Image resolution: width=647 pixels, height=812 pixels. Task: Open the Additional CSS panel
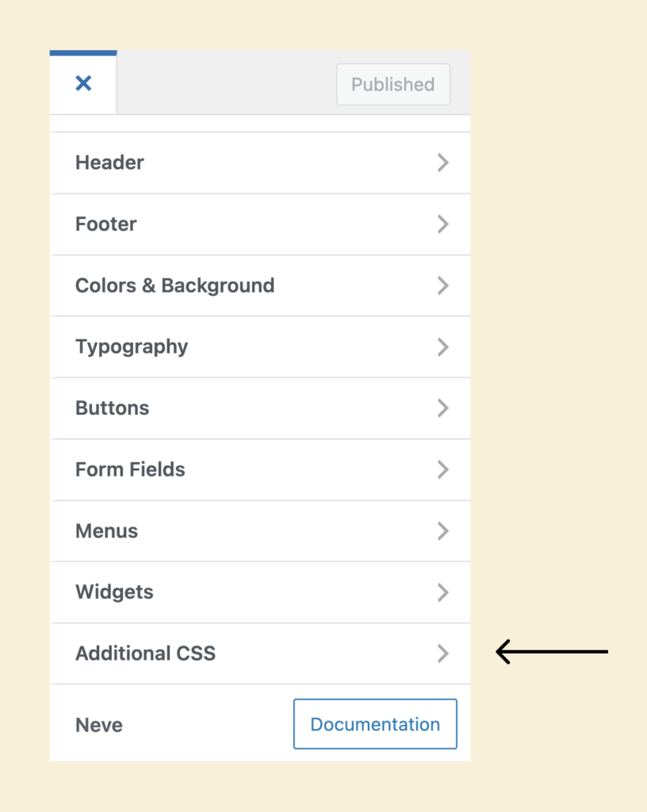(238, 653)
